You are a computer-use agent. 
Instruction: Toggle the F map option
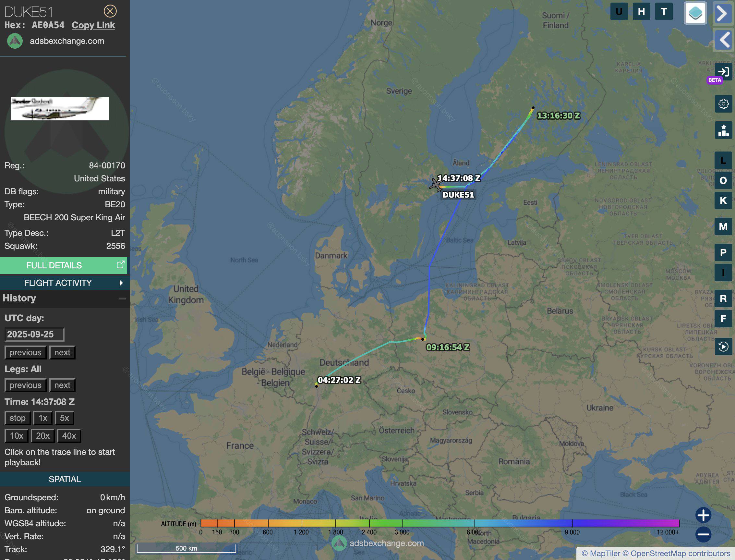click(723, 319)
